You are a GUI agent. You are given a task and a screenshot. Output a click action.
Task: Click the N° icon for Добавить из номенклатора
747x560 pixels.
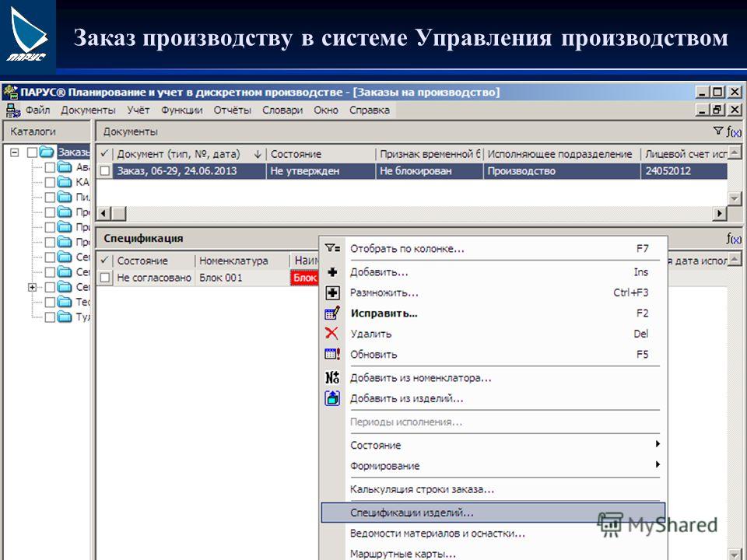[332, 378]
